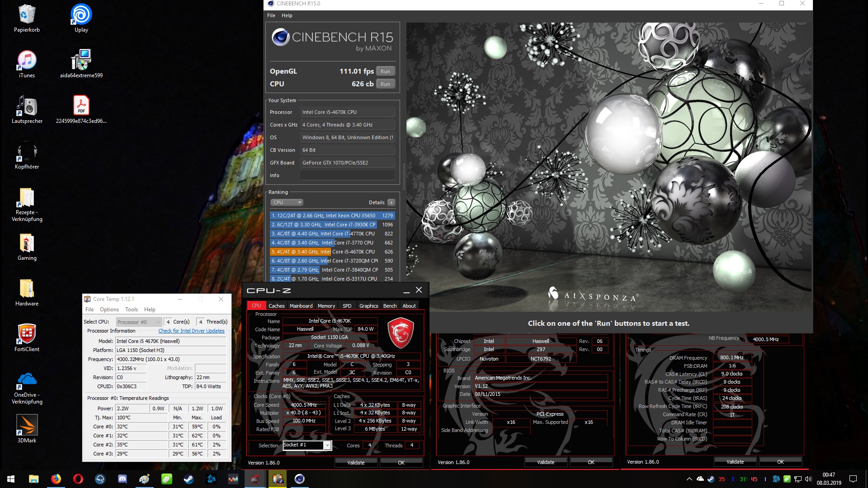
Task: Open Cinebench Help menu
Action: click(287, 15)
